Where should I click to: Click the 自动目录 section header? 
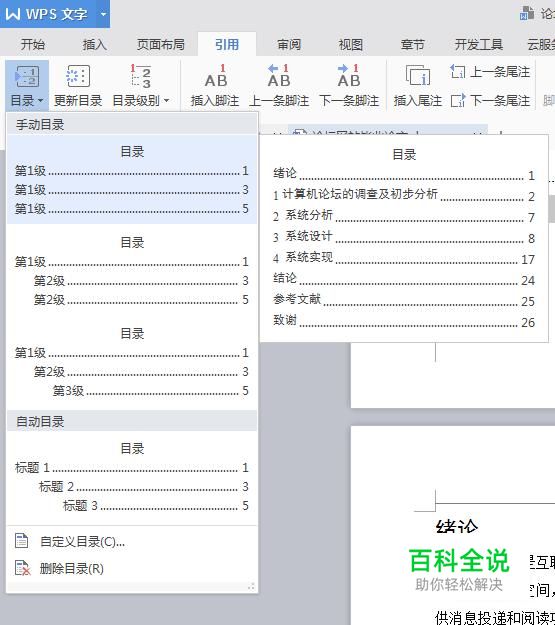[x=132, y=421]
